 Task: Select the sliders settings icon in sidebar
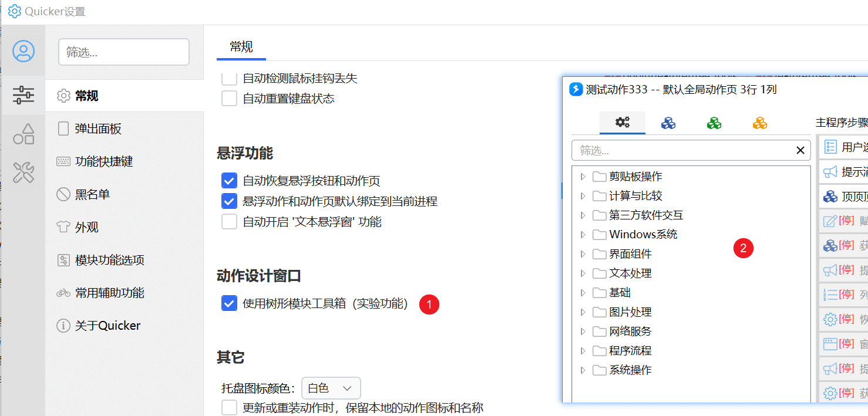pos(23,94)
